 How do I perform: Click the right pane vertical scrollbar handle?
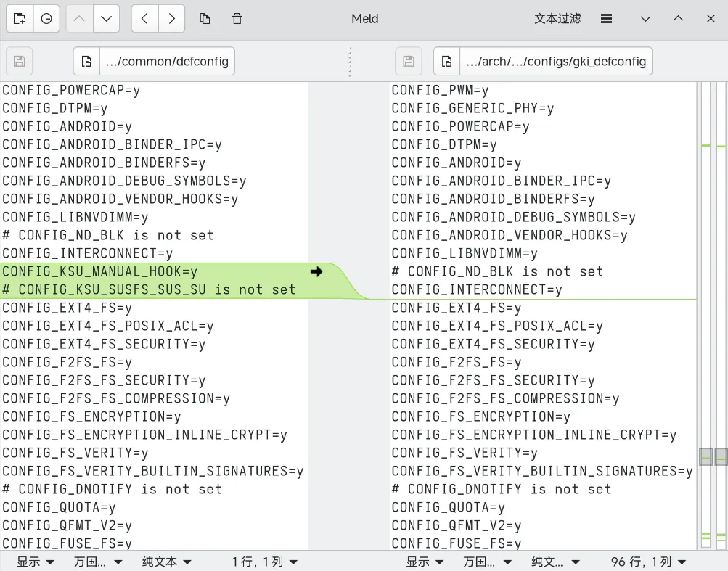[705, 456]
